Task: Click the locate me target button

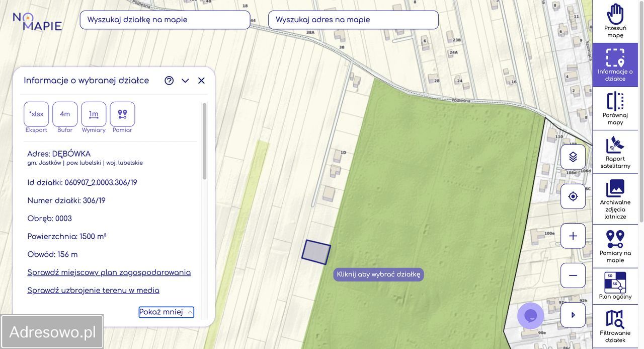Action: pyautogui.click(x=573, y=196)
